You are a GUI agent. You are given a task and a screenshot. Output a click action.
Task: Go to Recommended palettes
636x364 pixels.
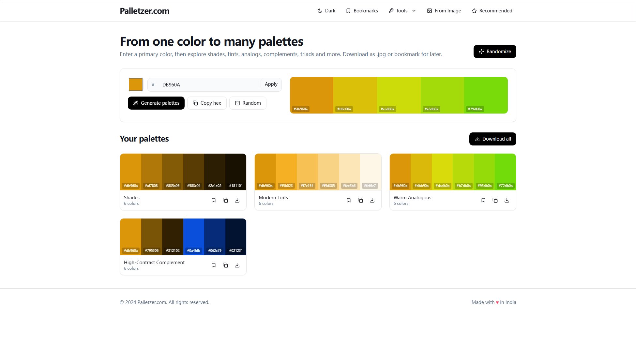click(492, 11)
